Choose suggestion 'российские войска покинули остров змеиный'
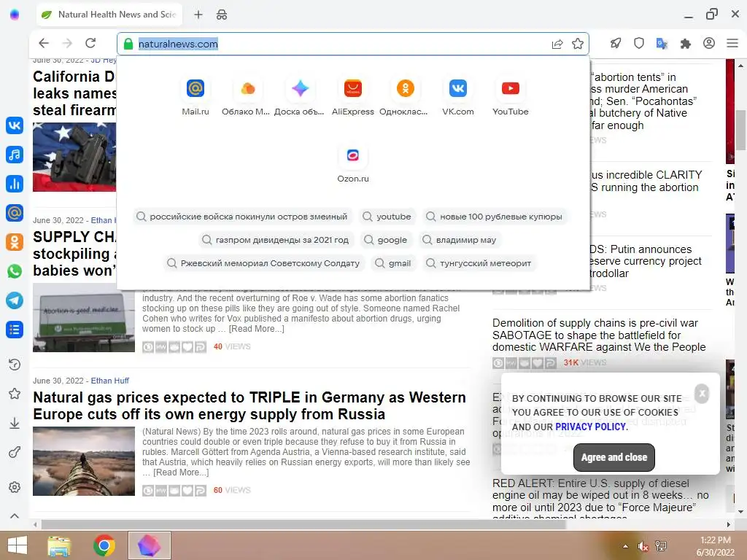This screenshot has width=747, height=560. click(242, 217)
